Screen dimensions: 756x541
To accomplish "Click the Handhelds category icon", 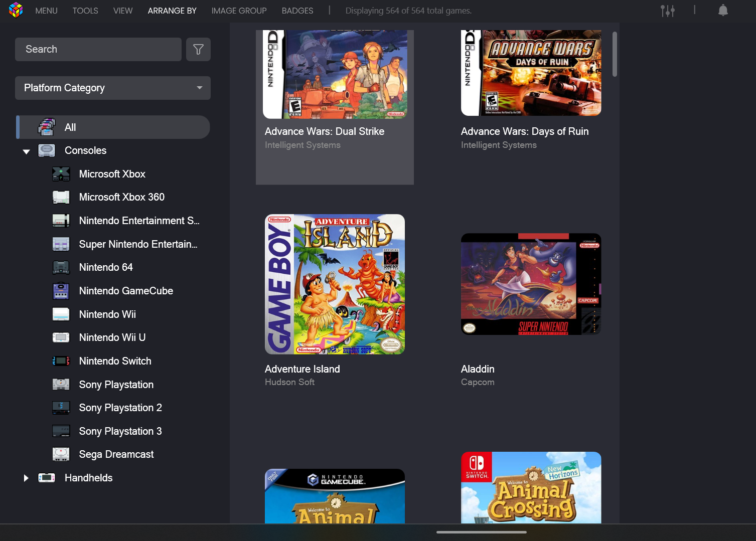I will (x=47, y=478).
